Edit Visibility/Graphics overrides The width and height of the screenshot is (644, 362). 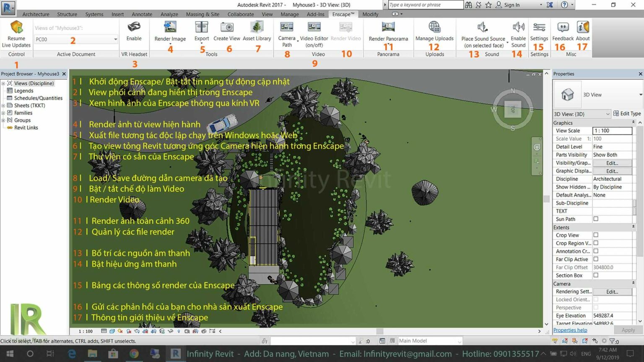tap(612, 163)
